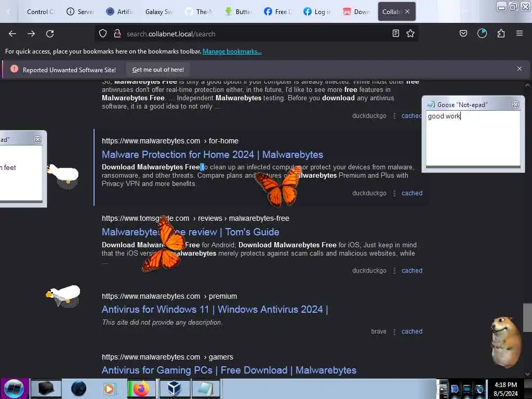This screenshot has height=399, width=532.
Task: Open the Extensions puzzle icon
Action: tap(501, 33)
